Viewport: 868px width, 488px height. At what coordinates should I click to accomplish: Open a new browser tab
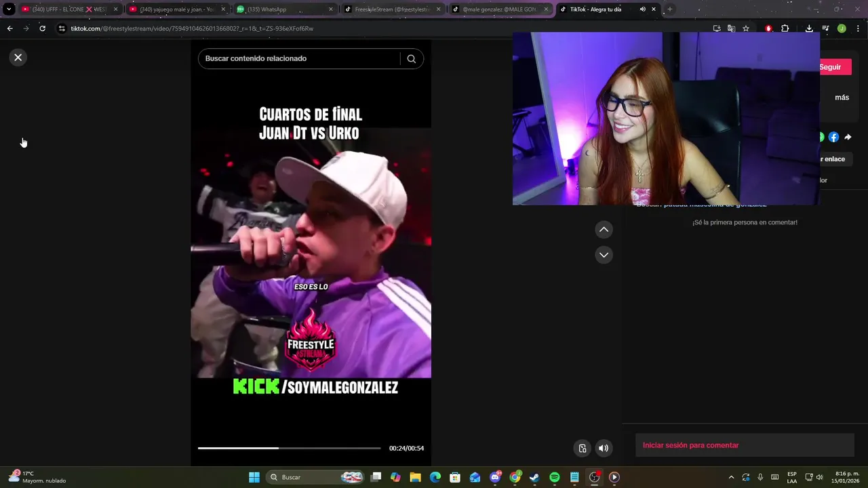(670, 9)
